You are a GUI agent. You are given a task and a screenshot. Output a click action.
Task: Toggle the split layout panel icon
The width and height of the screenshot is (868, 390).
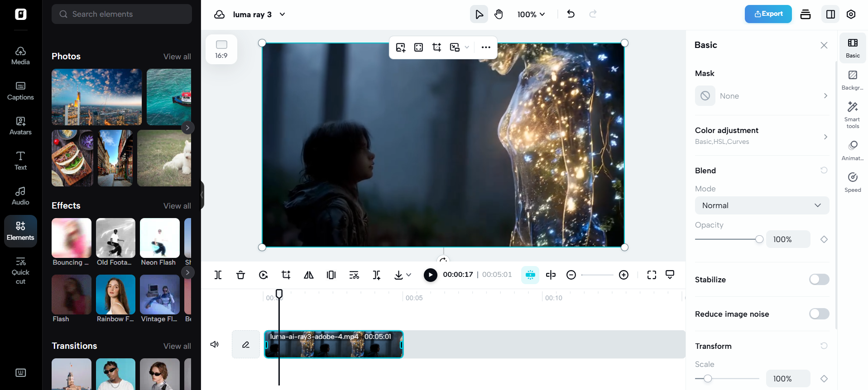click(x=830, y=14)
